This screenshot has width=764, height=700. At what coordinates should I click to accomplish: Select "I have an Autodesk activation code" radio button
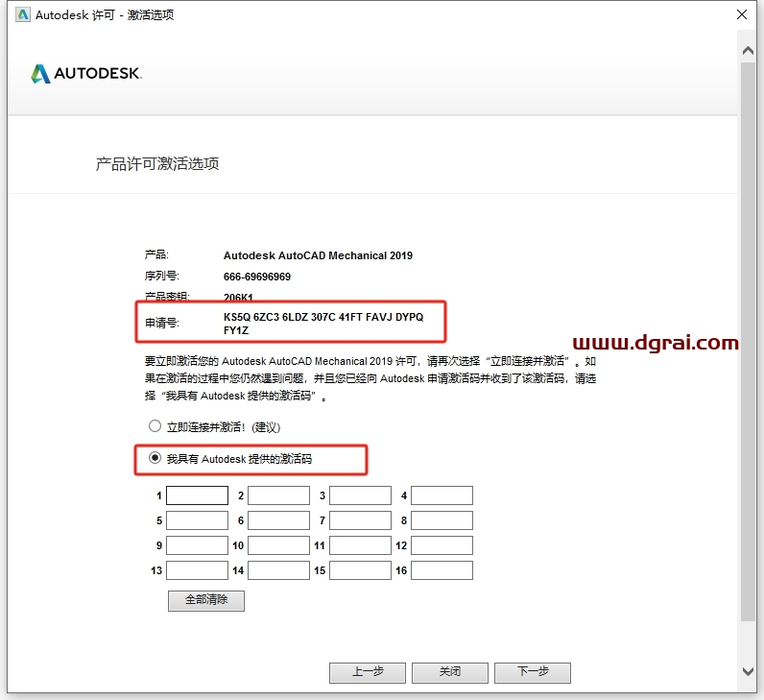pos(155,458)
